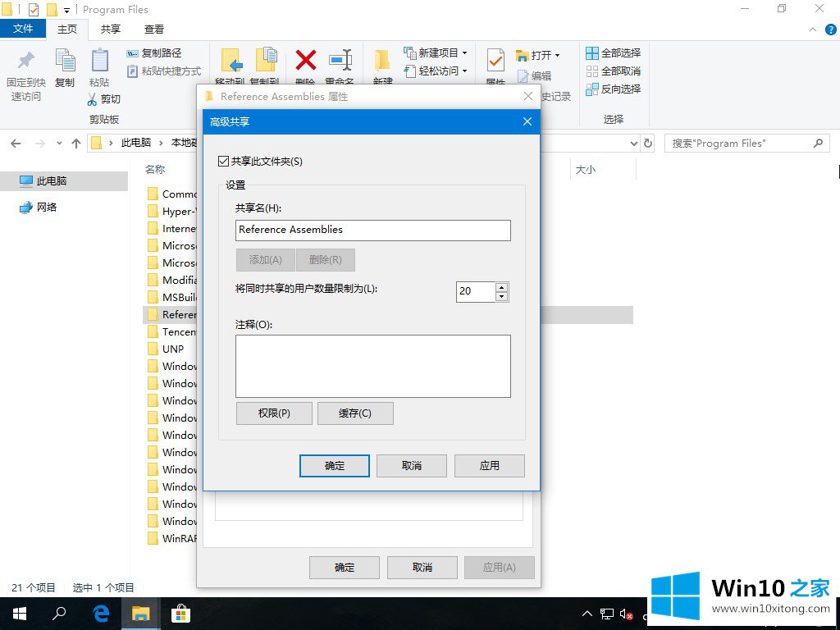This screenshot has width=840, height=630.
Task: Increase user limit with spinner up arrow
Action: [502, 286]
